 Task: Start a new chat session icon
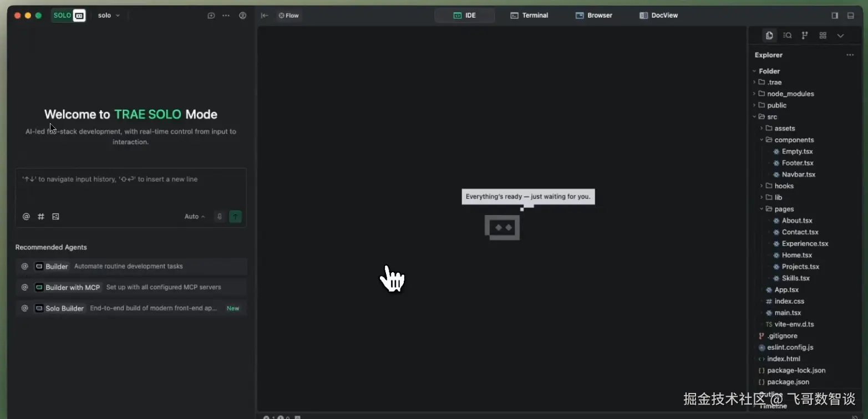(211, 16)
